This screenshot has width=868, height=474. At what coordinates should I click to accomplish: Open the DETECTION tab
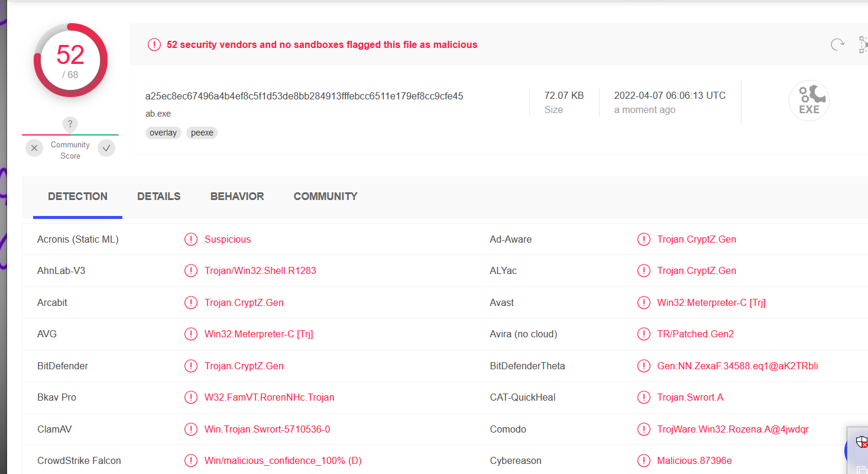(x=77, y=196)
